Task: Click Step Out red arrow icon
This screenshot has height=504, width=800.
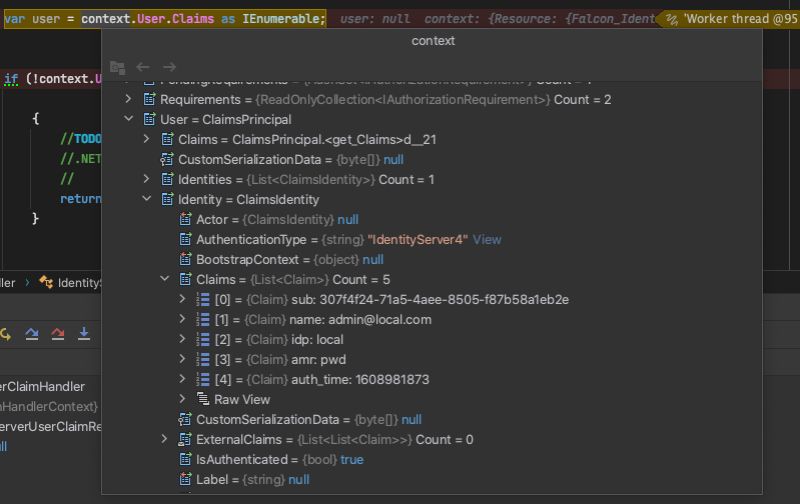Action: (58, 334)
